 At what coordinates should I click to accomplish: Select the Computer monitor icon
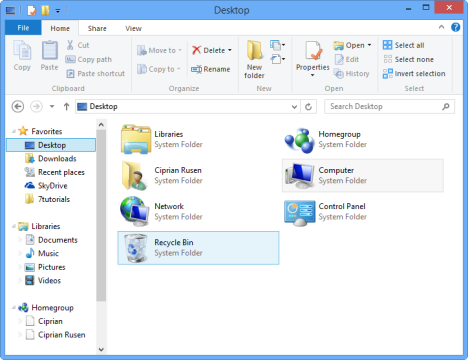pyautogui.click(x=299, y=176)
